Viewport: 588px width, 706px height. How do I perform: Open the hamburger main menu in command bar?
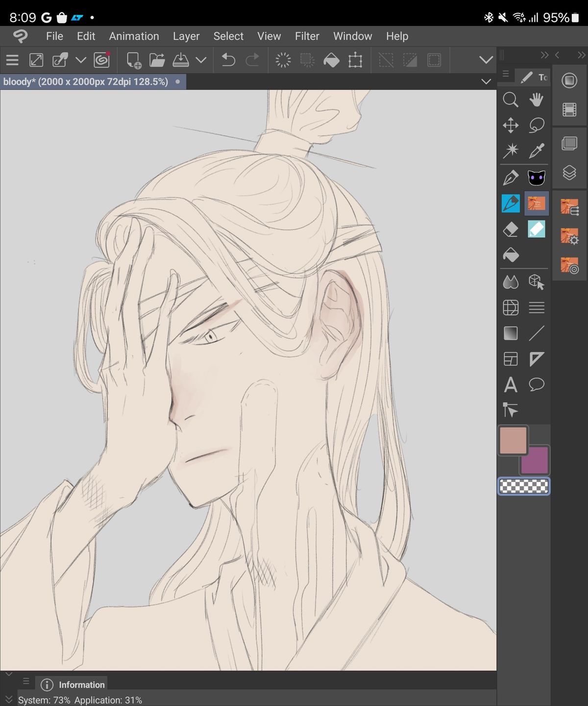point(12,60)
